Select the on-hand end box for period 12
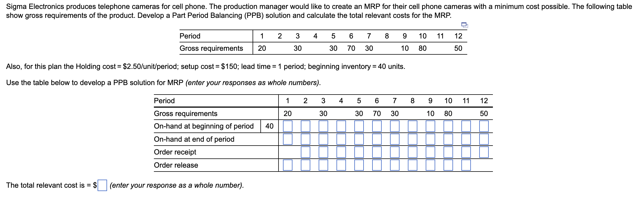Screen dimensions: 644x222 tap(484, 139)
